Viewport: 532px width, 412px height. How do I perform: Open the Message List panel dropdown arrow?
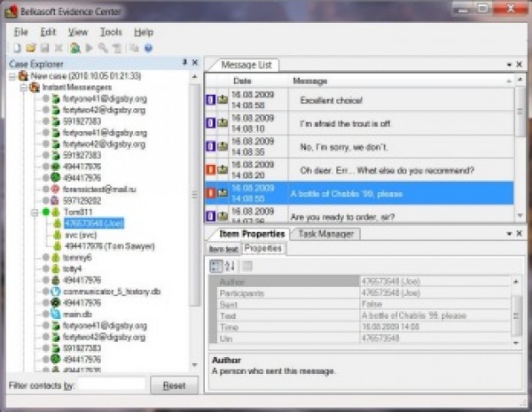pyautogui.click(x=509, y=65)
